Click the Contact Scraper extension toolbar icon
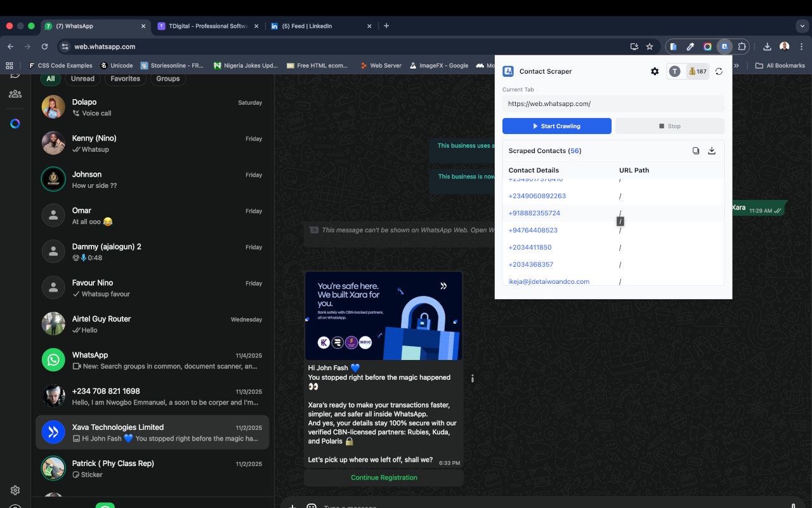Screen dimensions: 812x508 click(724, 46)
